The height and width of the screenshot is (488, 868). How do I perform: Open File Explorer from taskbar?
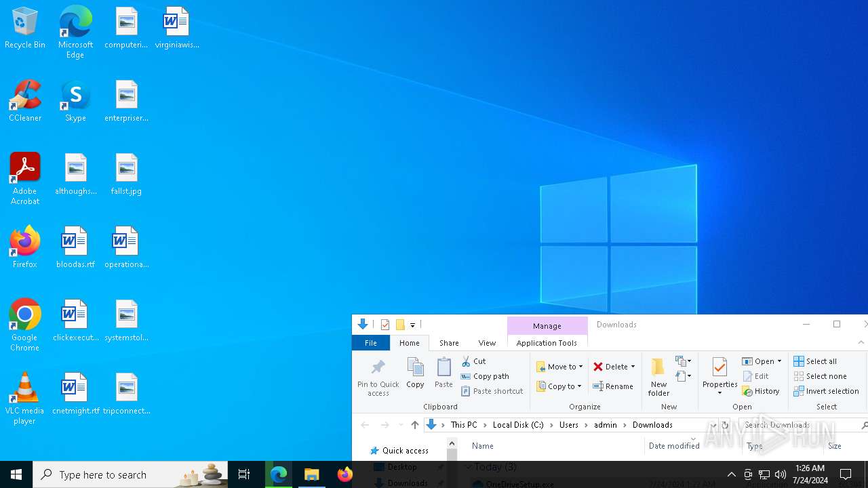click(x=312, y=474)
